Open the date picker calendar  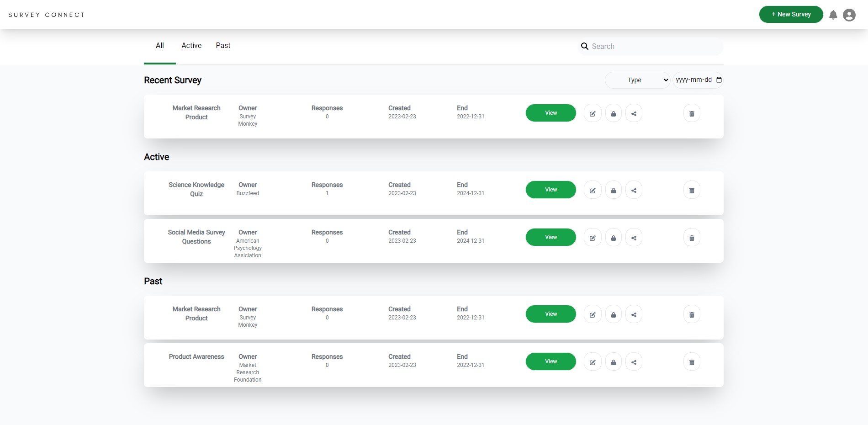click(720, 80)
